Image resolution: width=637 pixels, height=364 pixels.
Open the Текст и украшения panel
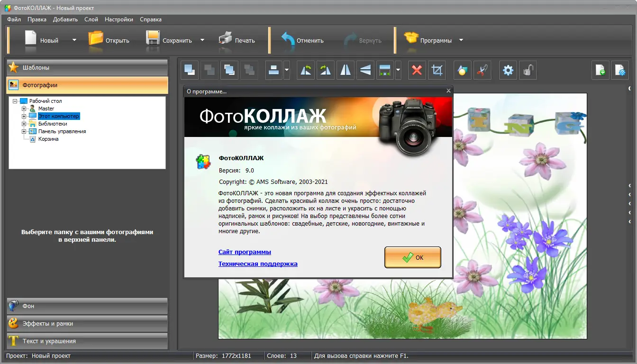pyautogui.click(x=87, y=341)
